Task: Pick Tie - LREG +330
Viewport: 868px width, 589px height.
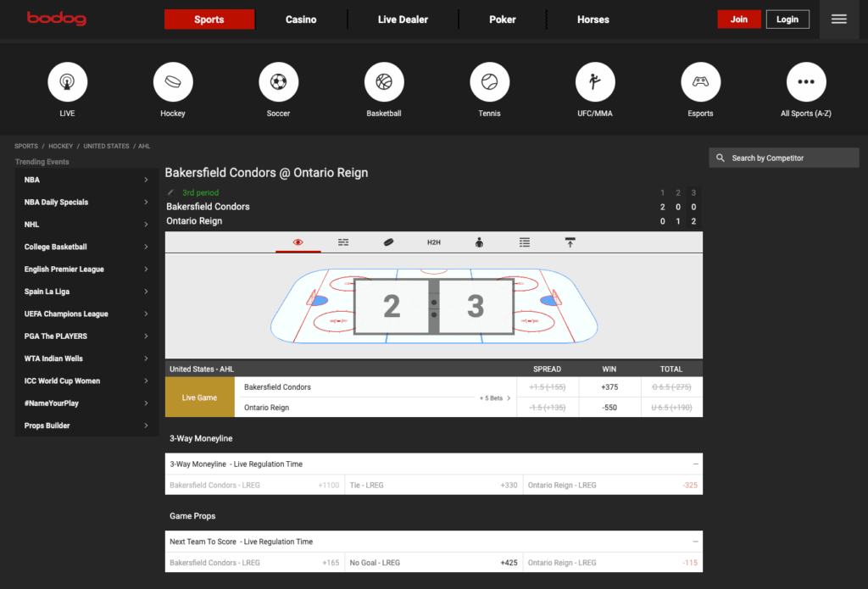Action: point(433,485)
